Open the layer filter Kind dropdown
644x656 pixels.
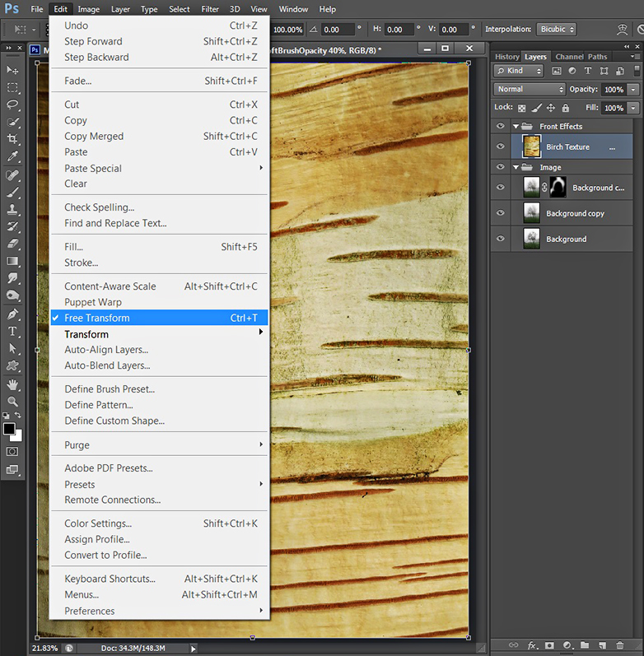point(518,71)
